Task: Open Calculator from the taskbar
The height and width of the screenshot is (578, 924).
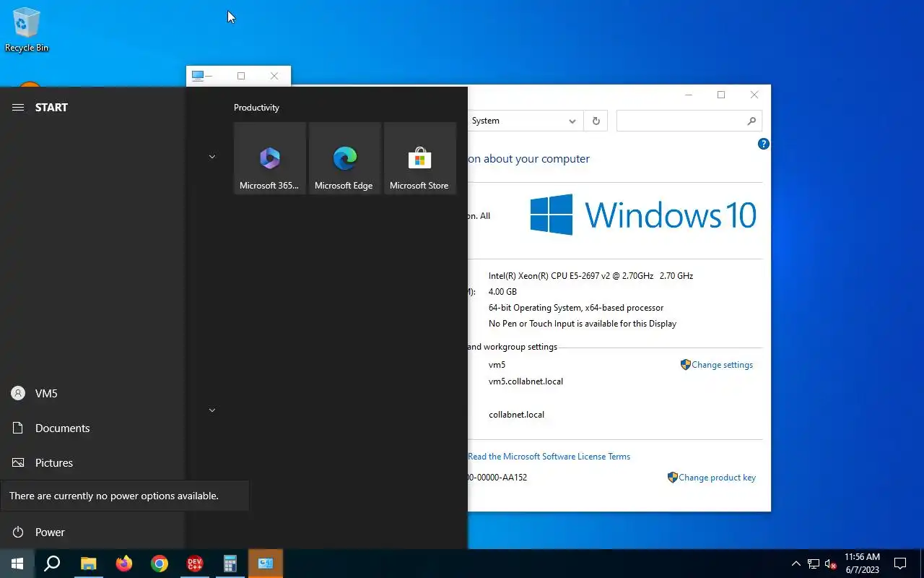Action: pos(230,564)
